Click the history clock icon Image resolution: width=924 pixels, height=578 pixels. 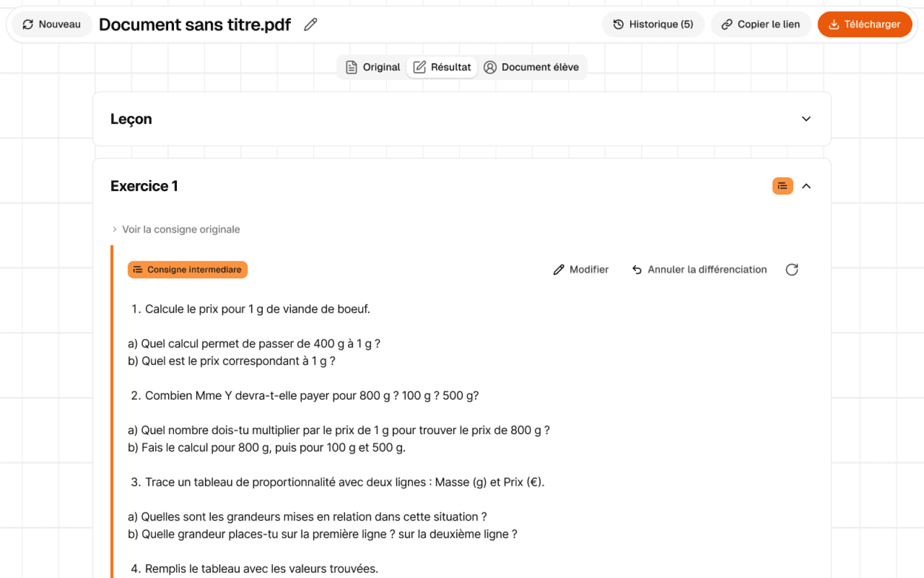(x=619, y=24)
